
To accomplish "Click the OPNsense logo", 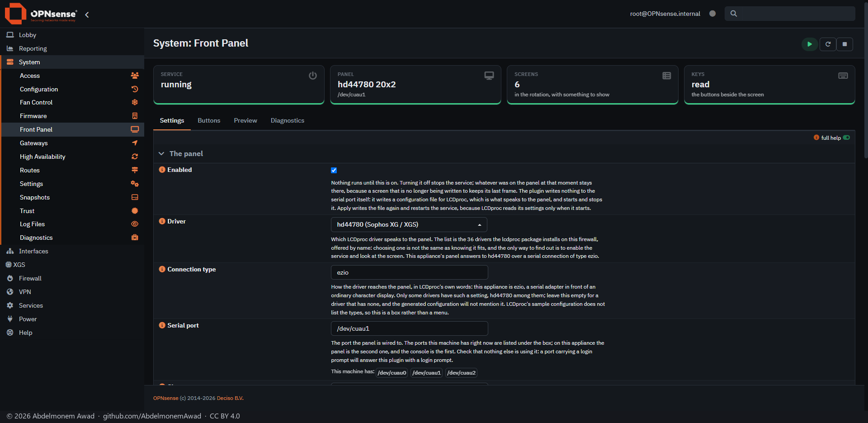I will [x=41, y=14].
